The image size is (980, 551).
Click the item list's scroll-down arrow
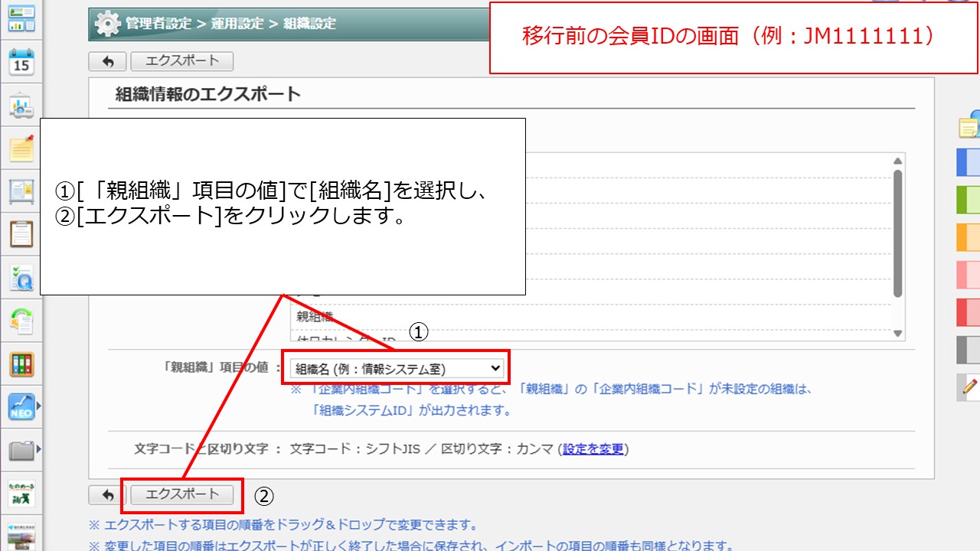(898, 334)
